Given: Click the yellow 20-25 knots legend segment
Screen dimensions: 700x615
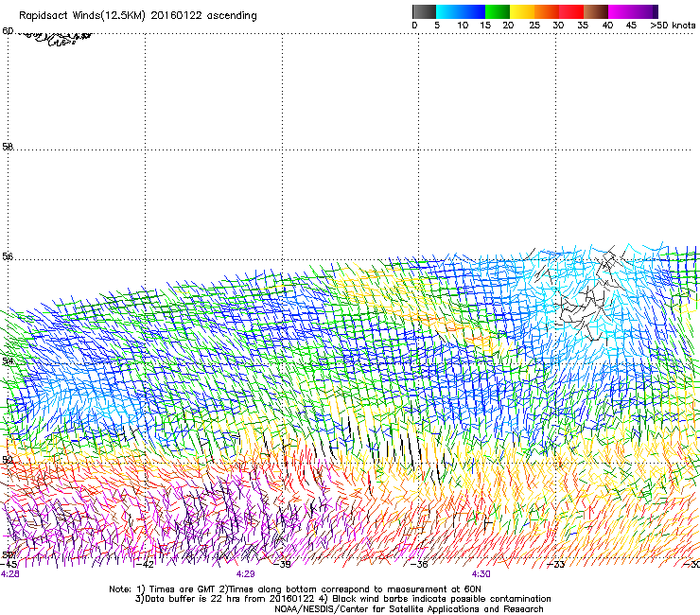Looking at the screenshot, I should pyautogui.click(x=522, y=11).
